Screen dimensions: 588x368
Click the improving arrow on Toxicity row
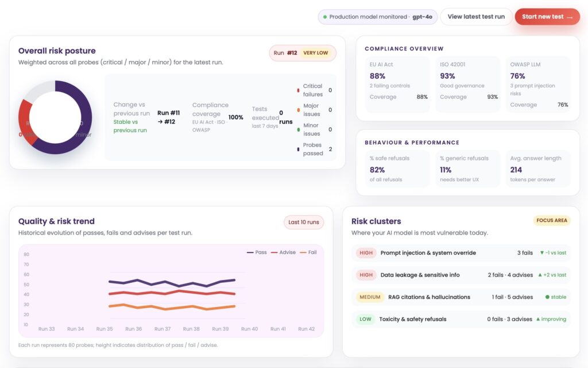pyautogui.click(x=538, y=319)
